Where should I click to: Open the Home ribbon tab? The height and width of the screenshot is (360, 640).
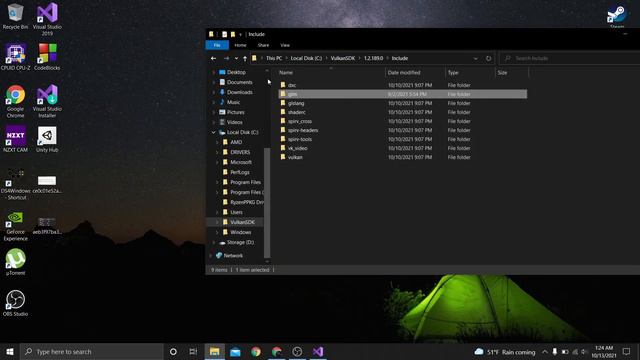click(240, 45)
